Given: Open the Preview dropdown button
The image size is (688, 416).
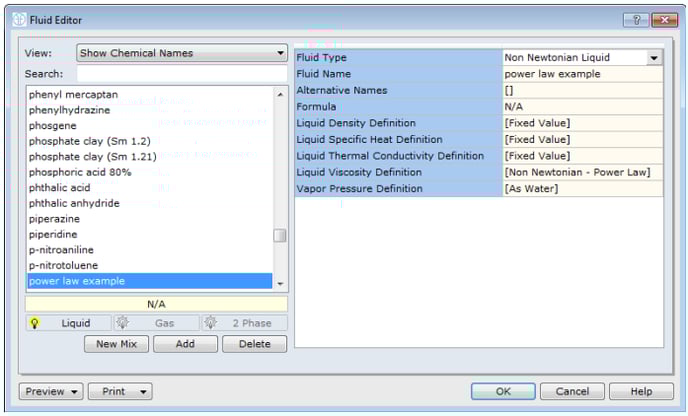Looking at the screenshot, I should pos(51,391).
